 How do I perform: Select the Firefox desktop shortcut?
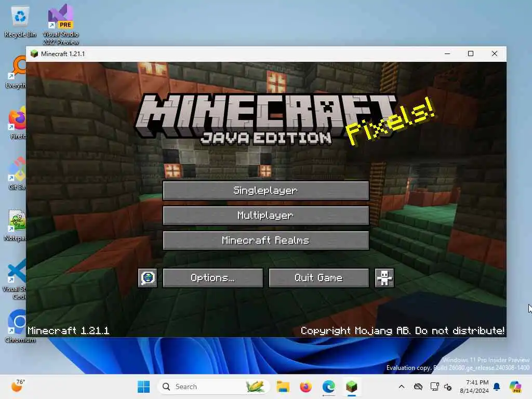[17, 123]
